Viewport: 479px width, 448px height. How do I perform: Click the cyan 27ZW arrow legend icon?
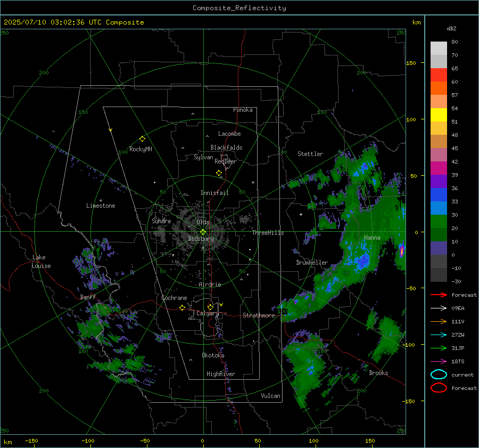click(x=439, y=335)
